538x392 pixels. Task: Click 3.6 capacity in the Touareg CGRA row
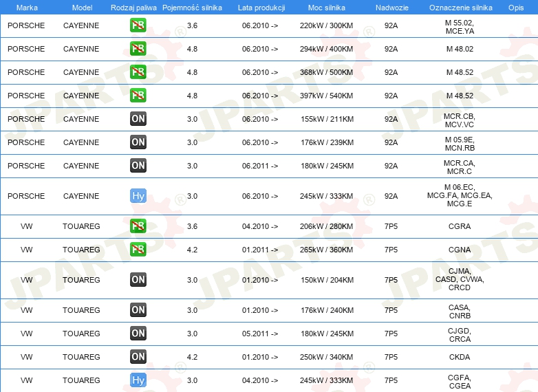(x=192, y=226)
